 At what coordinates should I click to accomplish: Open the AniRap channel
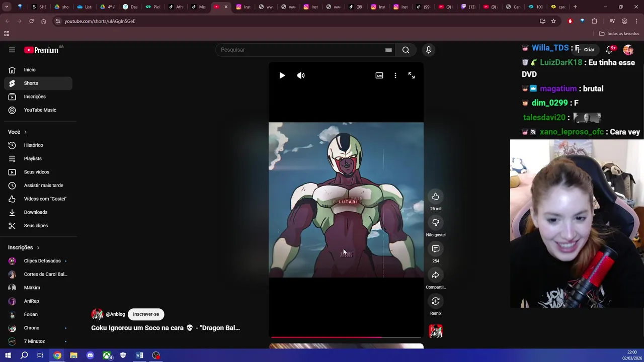pos(38,301)
